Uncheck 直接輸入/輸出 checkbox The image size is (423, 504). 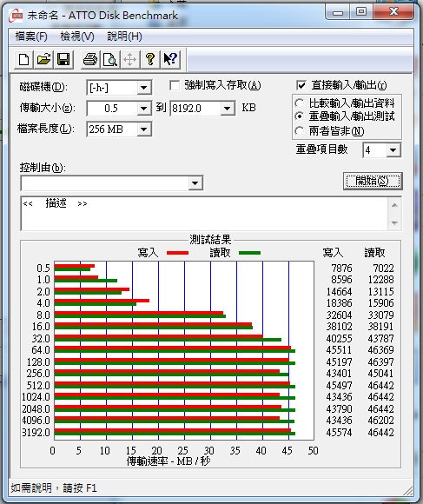point(301,85)
